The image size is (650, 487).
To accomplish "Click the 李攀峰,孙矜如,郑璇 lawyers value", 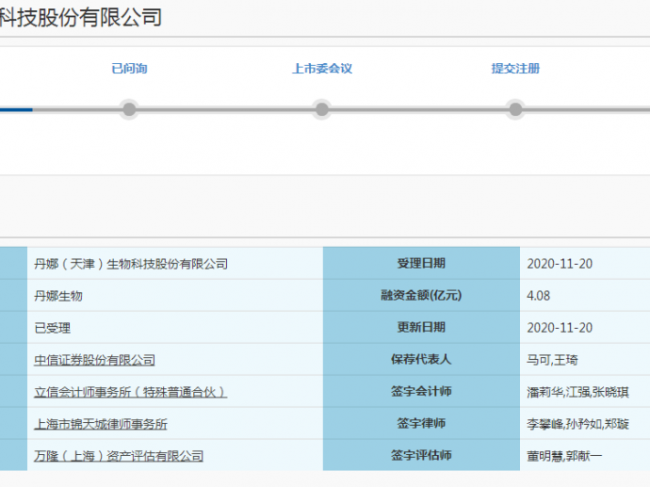I will coord(578,424).
